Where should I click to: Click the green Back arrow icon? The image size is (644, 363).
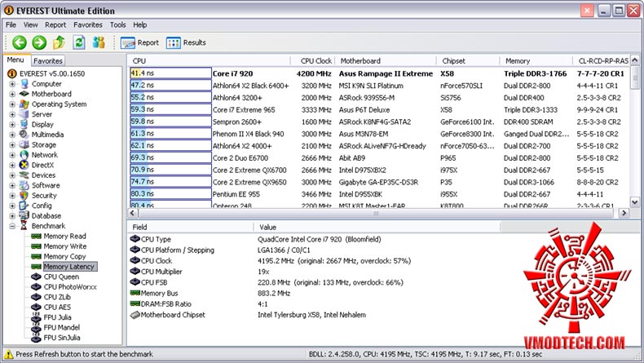point(19,42)
